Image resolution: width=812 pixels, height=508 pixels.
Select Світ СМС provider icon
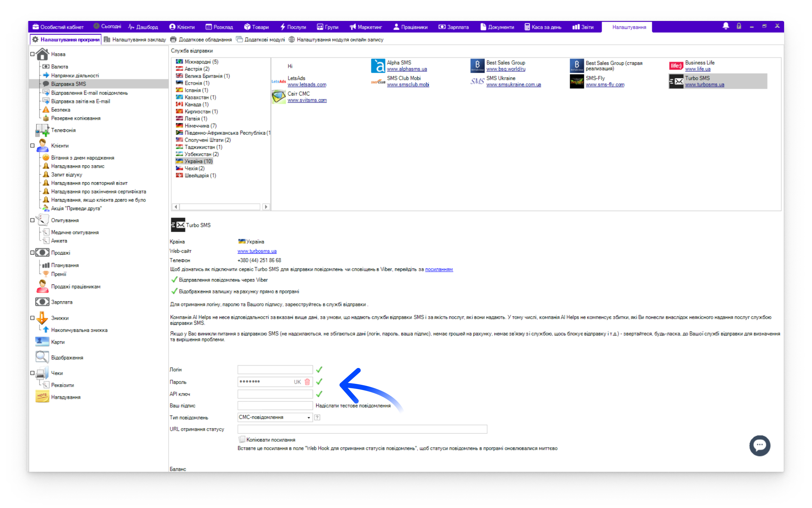point(278,97)
